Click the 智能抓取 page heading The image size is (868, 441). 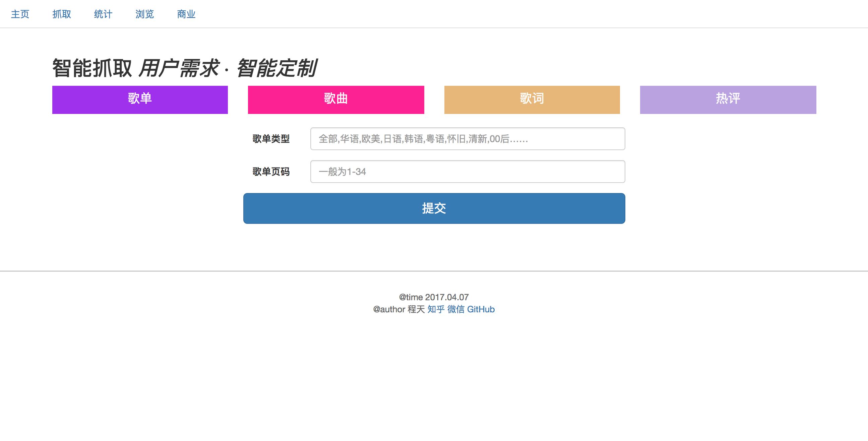(92, 68)
